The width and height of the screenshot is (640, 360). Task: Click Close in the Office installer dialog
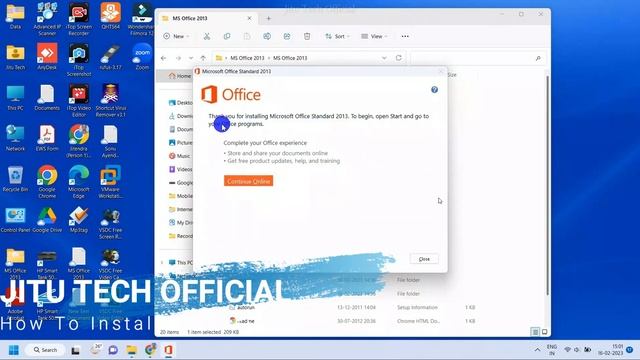click(x=424, y=259)
